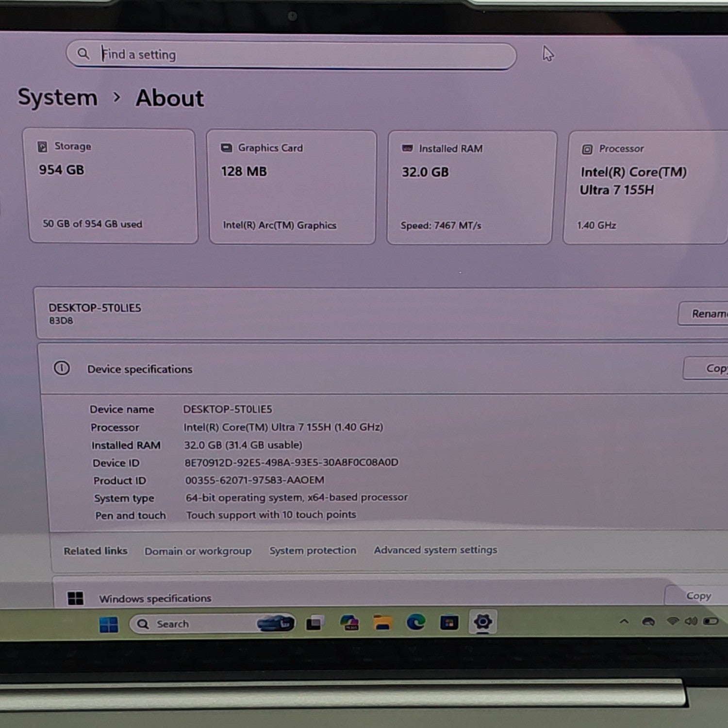The height and width of the screenshot is (728, 728).
Task: Open File Explorer from the taskbar
Action: tap(383, 622)
